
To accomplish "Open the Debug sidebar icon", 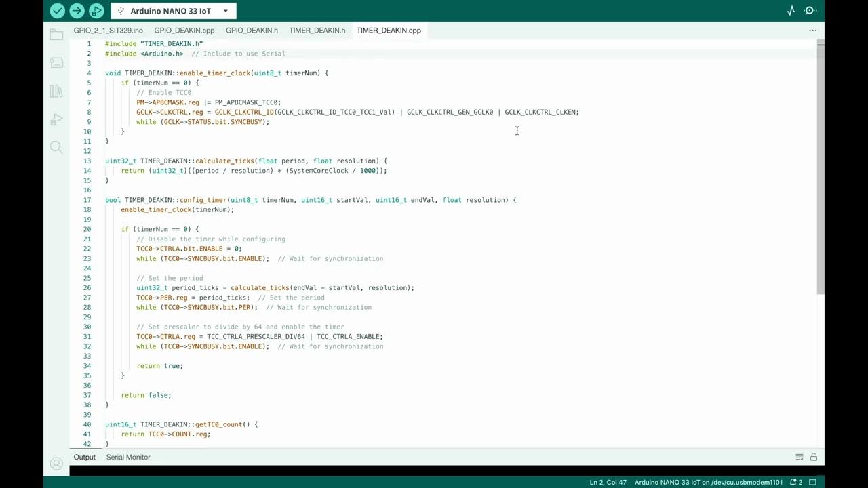I will point(56,119).
